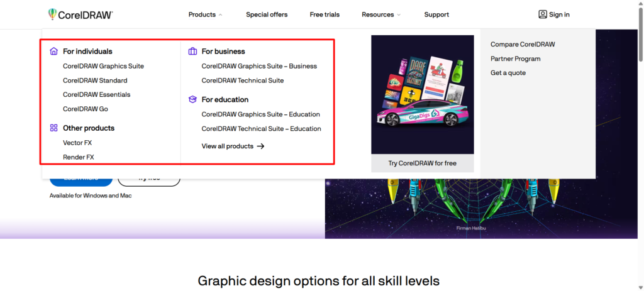Open CorelDRAW Graphics Suite – Business
The image size is (644, 291).
pyautogui.click(x=259, y=66)
